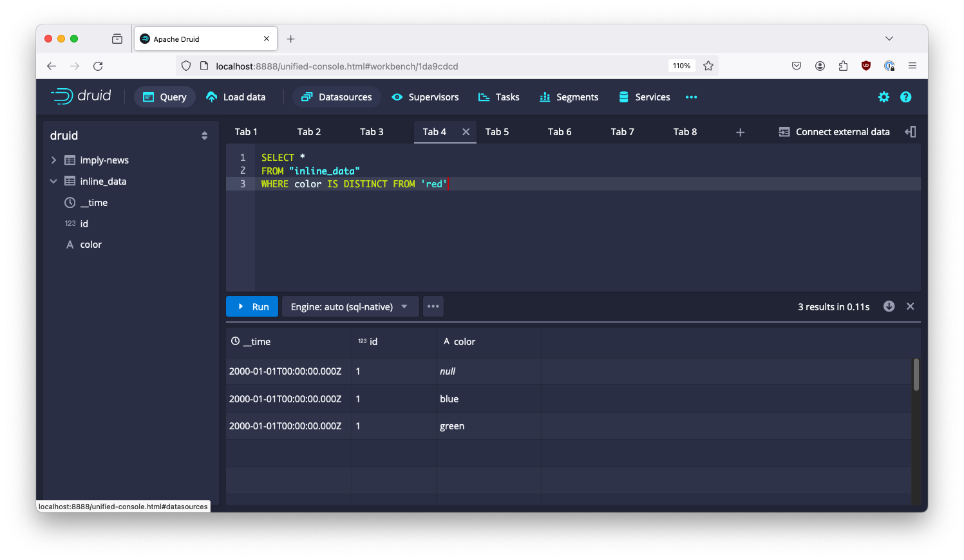This screenshot has width=964, height=560.
Task: Collapse the query results panel
Action: (910, 306)
